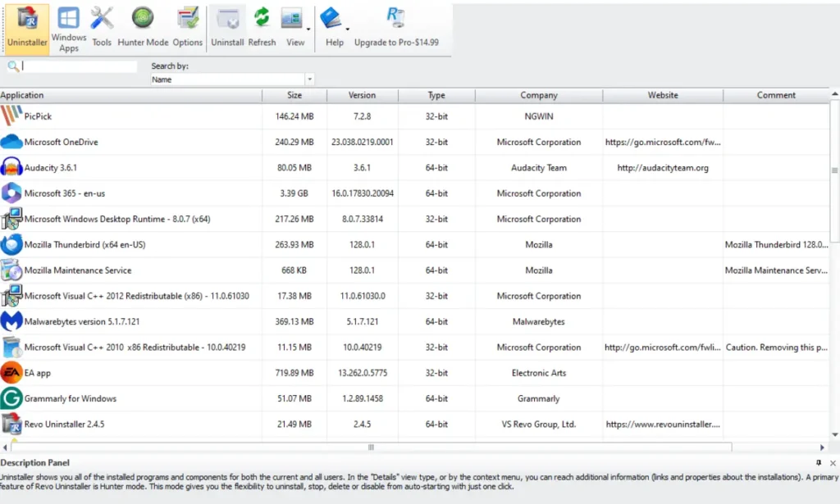Select the Revo Uninstaller 2.4.5 icon
This screenshot has height=504, width=840.
11,425
